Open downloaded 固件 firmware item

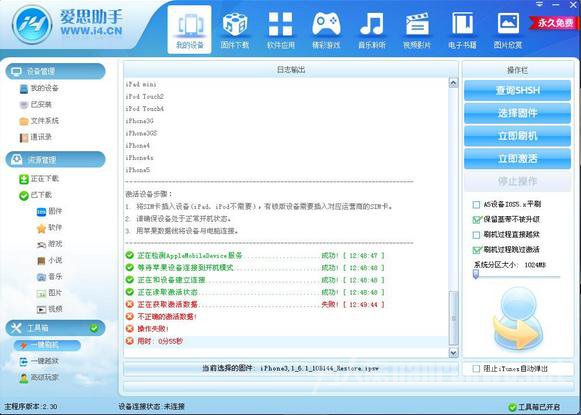coord(49,211)
